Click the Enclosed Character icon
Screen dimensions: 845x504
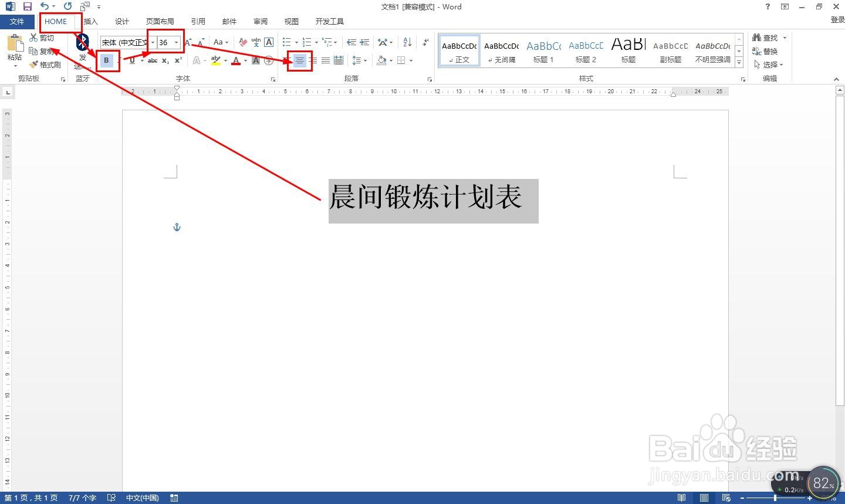[x=269, y=60]
